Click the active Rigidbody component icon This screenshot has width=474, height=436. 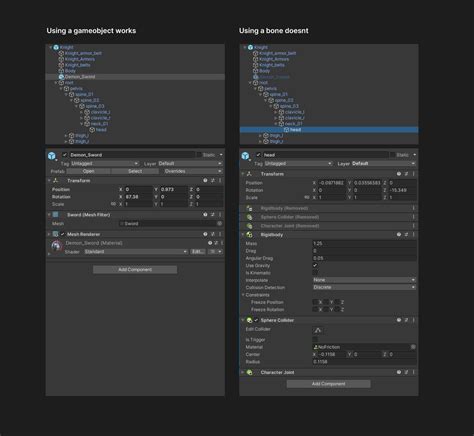coord(249,235)
